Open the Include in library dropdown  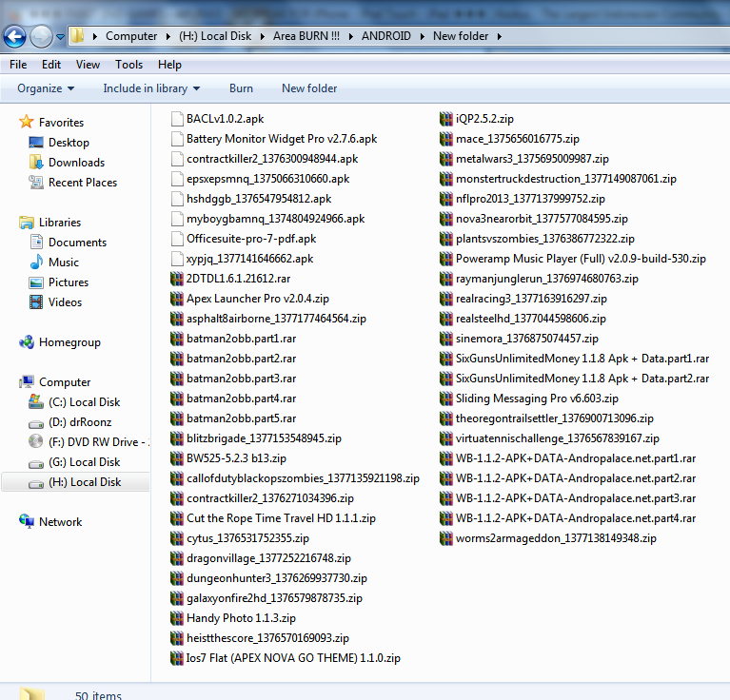(x=151, y=88)
